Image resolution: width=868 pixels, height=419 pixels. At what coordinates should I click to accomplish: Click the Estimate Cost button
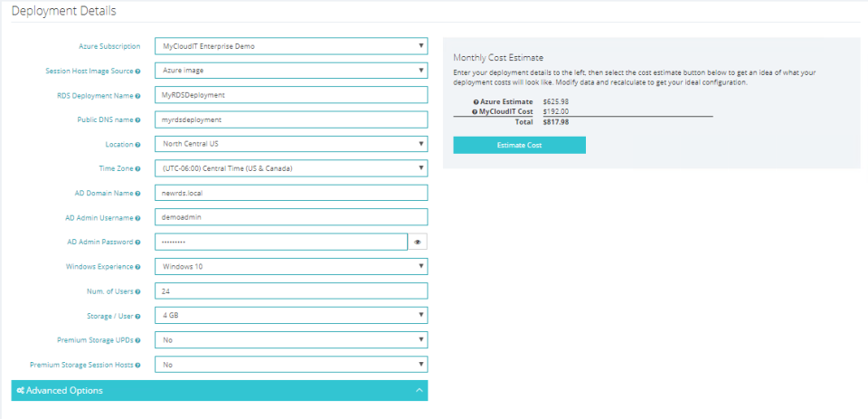click(519, 145)
